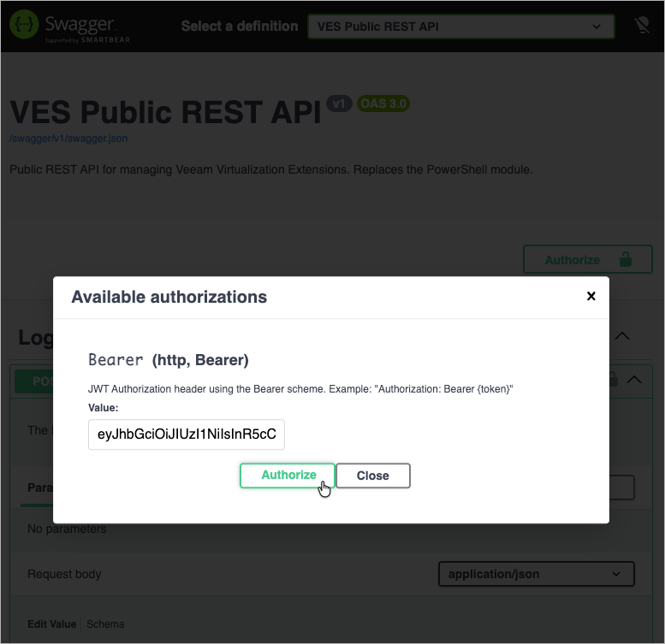This screenshot has width=665, height=644.
Task: Click the crossed-out bell icon in header
Action: (642, 26)
